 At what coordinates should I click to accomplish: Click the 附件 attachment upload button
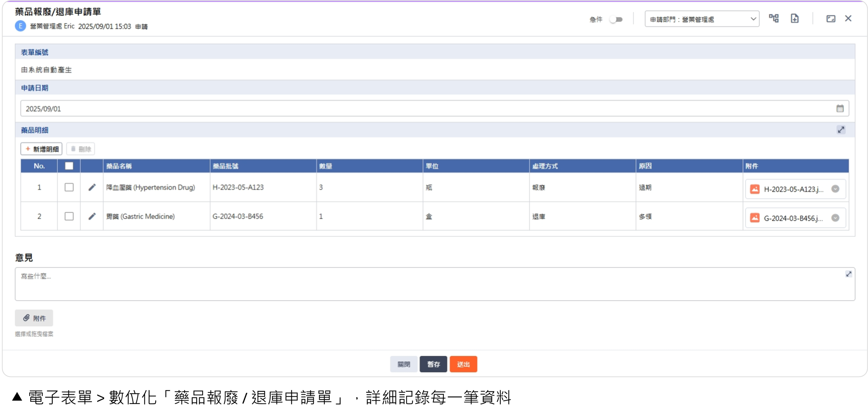[x=34, y=318]
